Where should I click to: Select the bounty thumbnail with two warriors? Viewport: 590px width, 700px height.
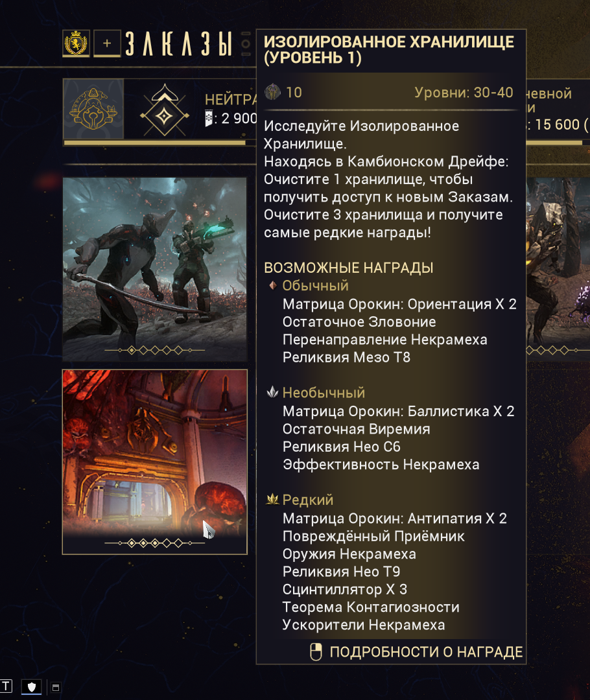point(154,269)
